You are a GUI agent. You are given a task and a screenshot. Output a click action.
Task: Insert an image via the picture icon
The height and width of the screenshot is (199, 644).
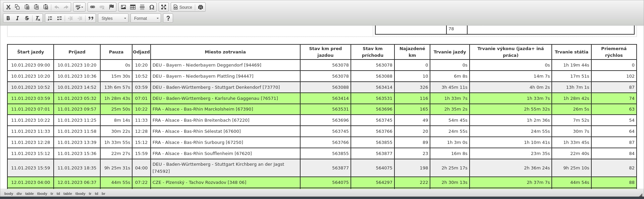(123, 7)
